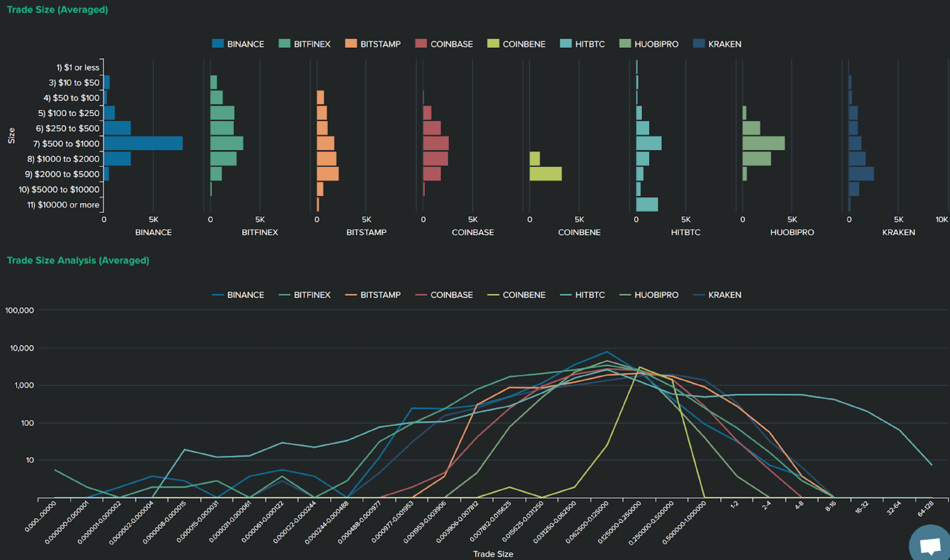950x560 pixels.
Task: Click the 'Trade Size' x-axis title
Action: [x=493, y=554]
